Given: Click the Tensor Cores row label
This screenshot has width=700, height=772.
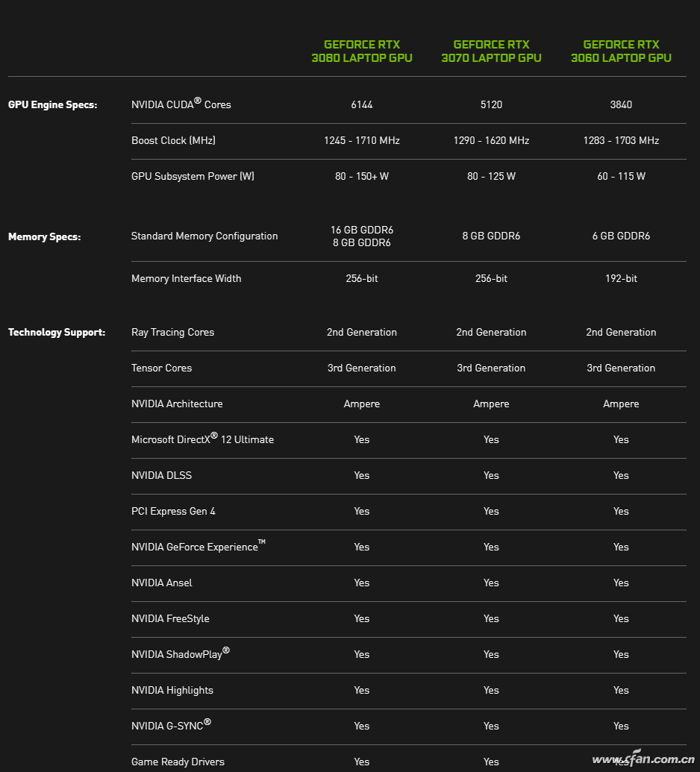Looking at the screenshot, I should click(162, 368).
